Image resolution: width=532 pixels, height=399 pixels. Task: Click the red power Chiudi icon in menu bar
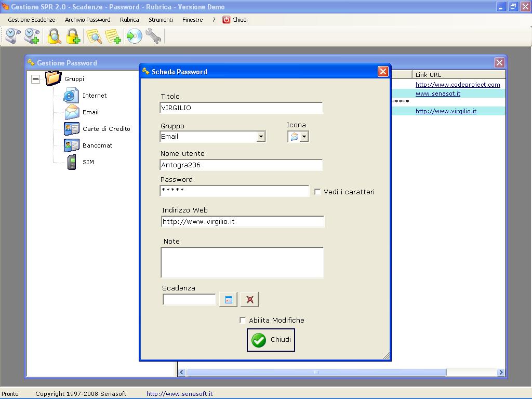pyautogui.click(x=227, y=20)
